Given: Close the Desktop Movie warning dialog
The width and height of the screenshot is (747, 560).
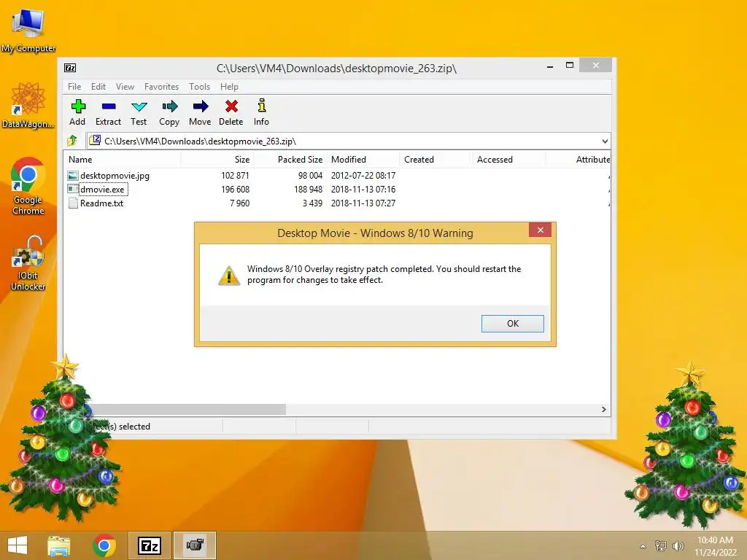Looking at the screenshot, I should click(x=541, y=230).
